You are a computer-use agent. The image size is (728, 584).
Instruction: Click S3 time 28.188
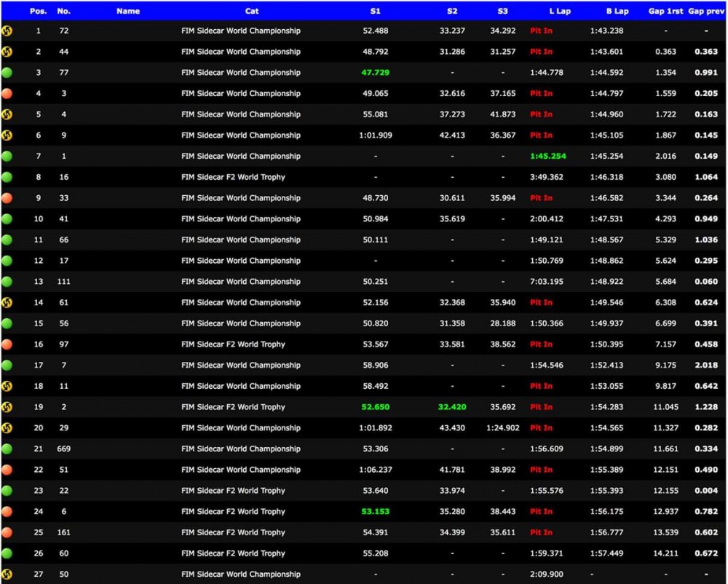503,323
